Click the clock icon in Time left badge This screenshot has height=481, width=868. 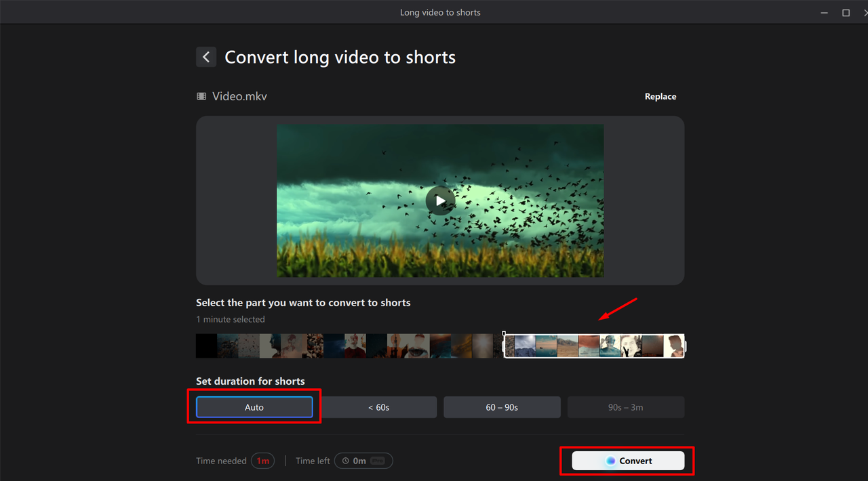pos(345,461)
